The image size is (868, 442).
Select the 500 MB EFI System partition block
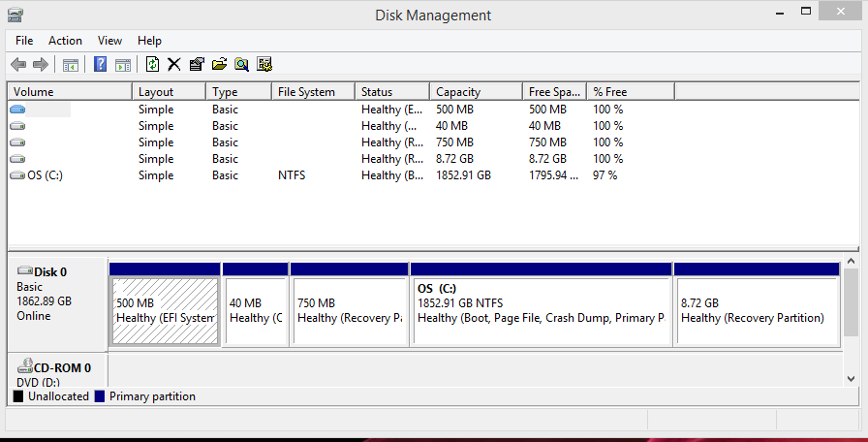tap(165, 312)
